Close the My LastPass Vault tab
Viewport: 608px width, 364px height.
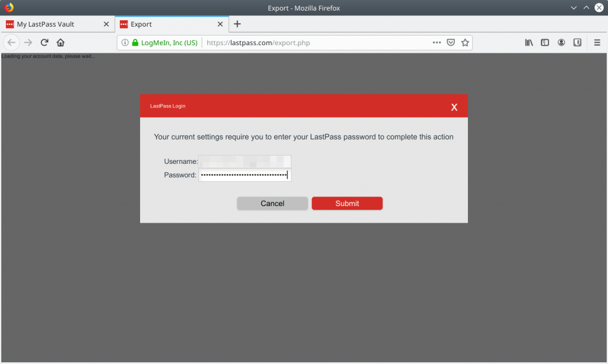(x=106, y=24)
